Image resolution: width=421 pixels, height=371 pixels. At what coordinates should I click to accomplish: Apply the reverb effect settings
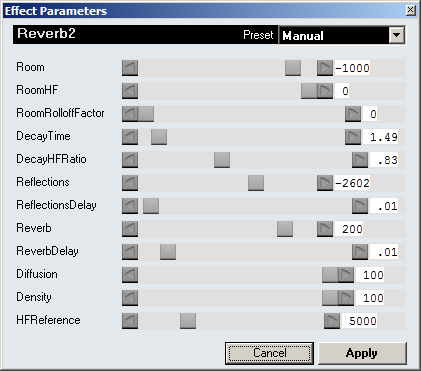coord(362,353)
